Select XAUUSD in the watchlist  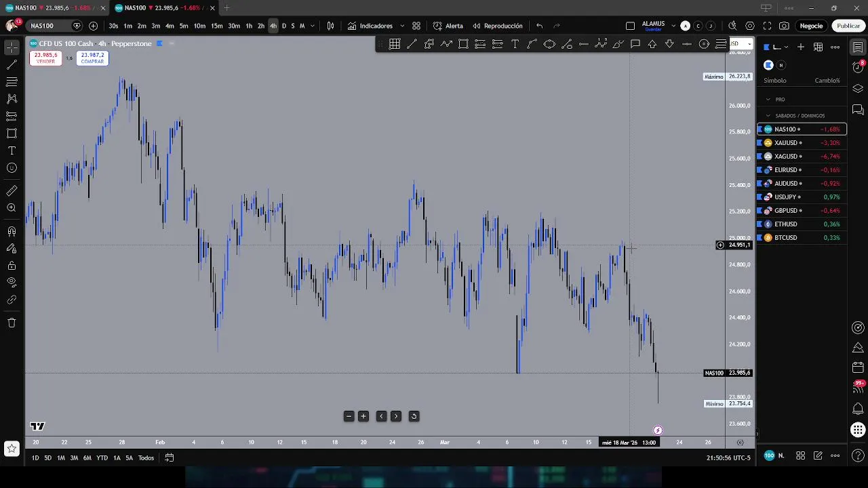click(802, 142)
